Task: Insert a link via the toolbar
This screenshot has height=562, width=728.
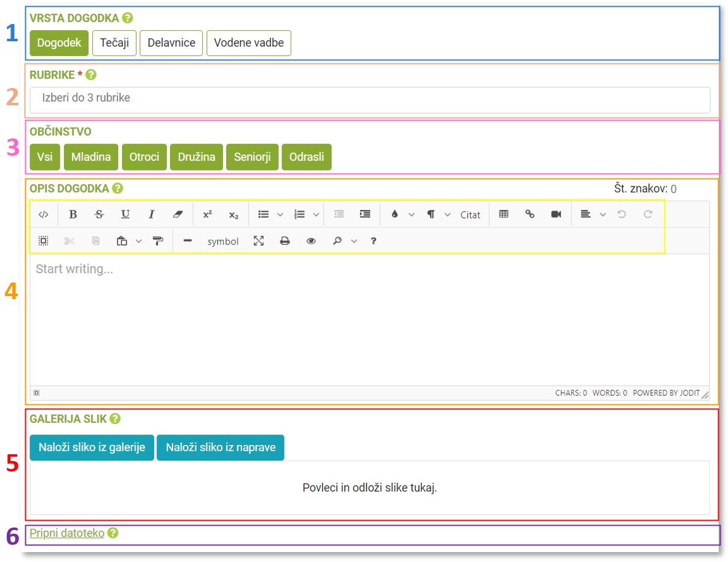Action: pyautogui.click(x=530, y=214)
